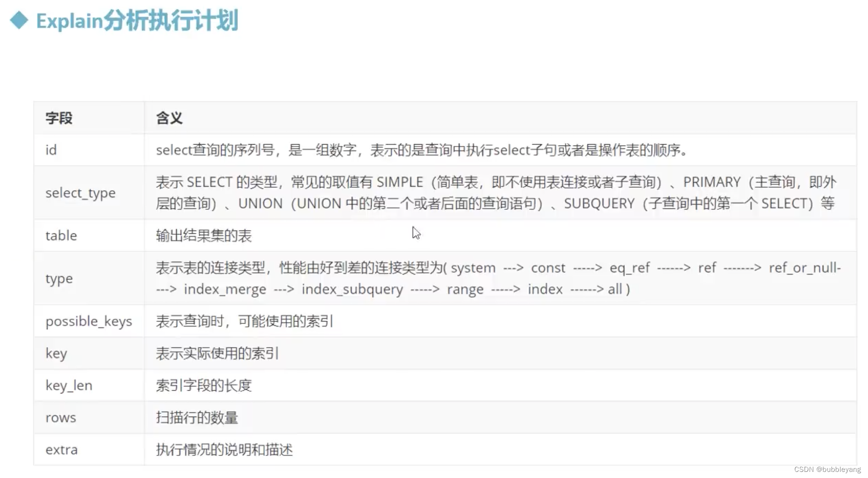Click the word 'ref_or_null' in type row
Screen dimensions: 868x478
803,268
